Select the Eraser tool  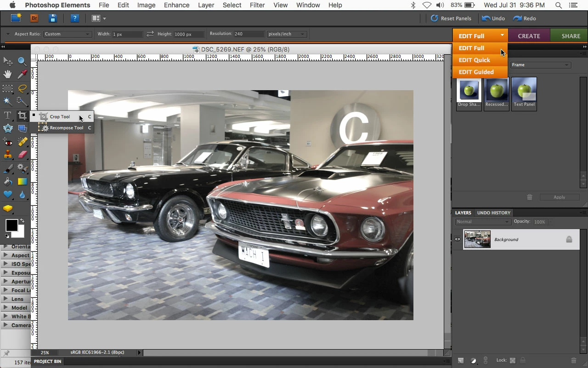[22, 155]
